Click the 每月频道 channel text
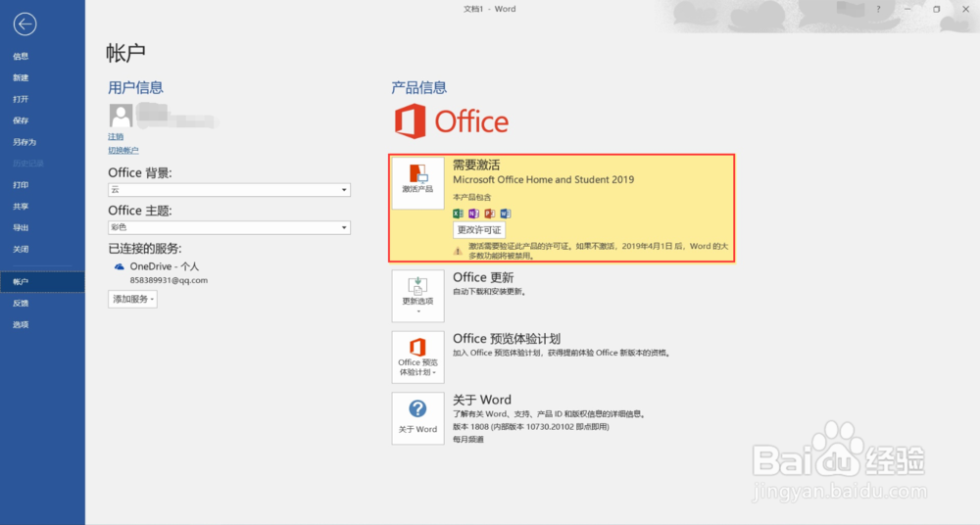Viewport: 980px width, 525px height. click(468, 440)
